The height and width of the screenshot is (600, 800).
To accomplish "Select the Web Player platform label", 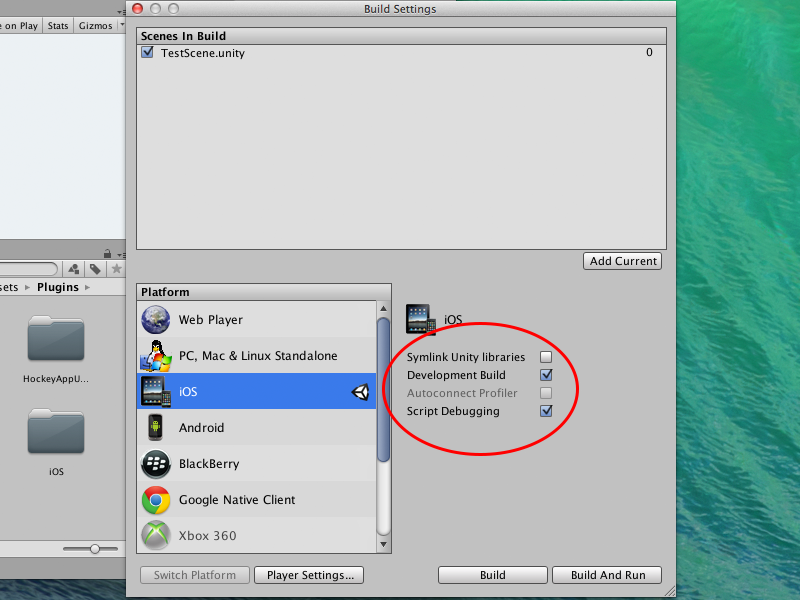I will (211, 320).
